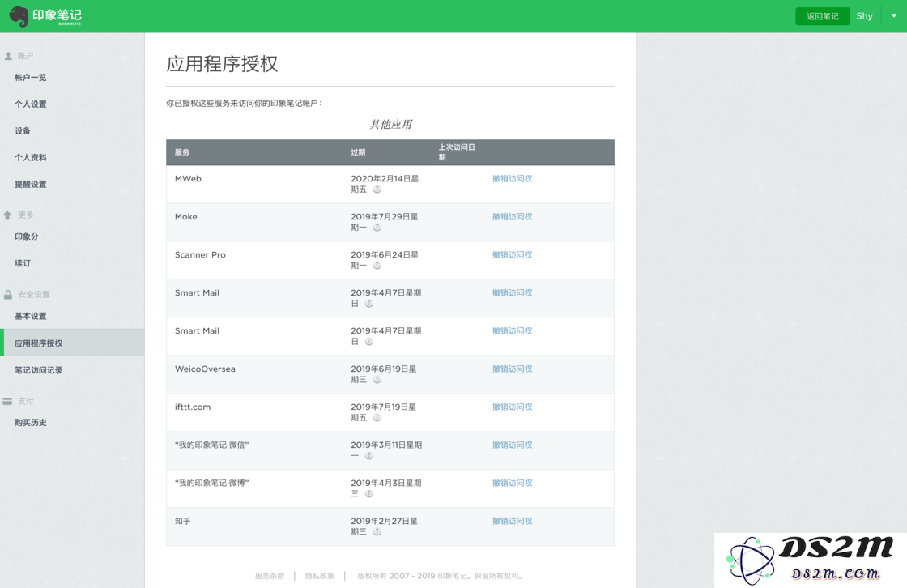Open 笔记访问记录 in the sidebar
The width and height of the screenshot is (907, 588).
tap(39, 370)
